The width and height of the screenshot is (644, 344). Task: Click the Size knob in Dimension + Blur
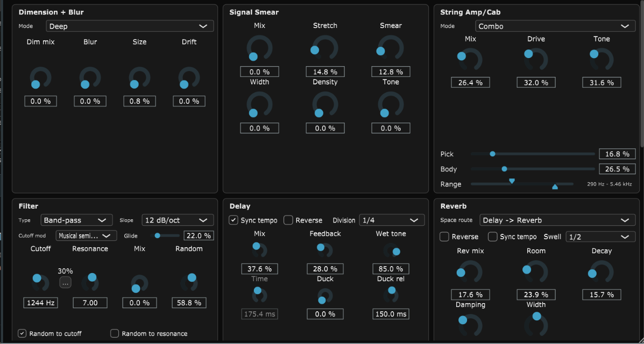tap(139, 78)
